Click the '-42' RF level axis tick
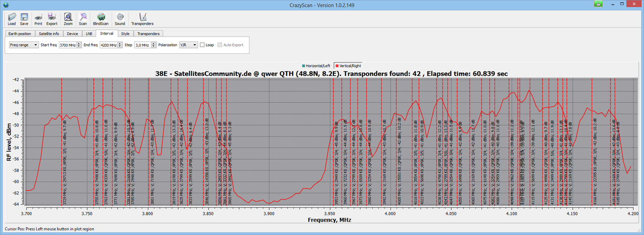 tap(15, 79)
